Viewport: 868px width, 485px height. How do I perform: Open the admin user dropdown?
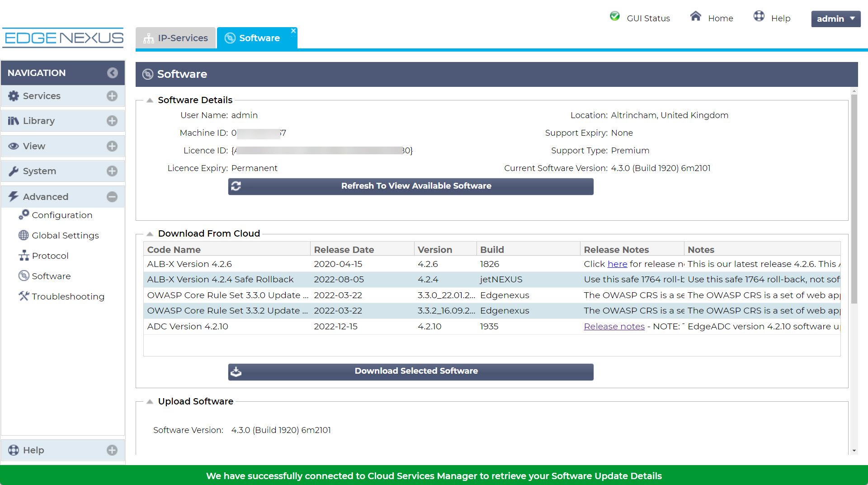[835, 19]
